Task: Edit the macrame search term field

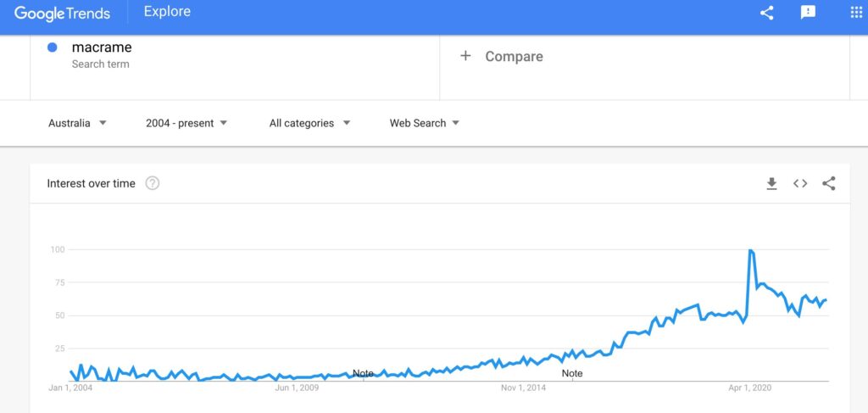Action: click(x=235, y=55)
